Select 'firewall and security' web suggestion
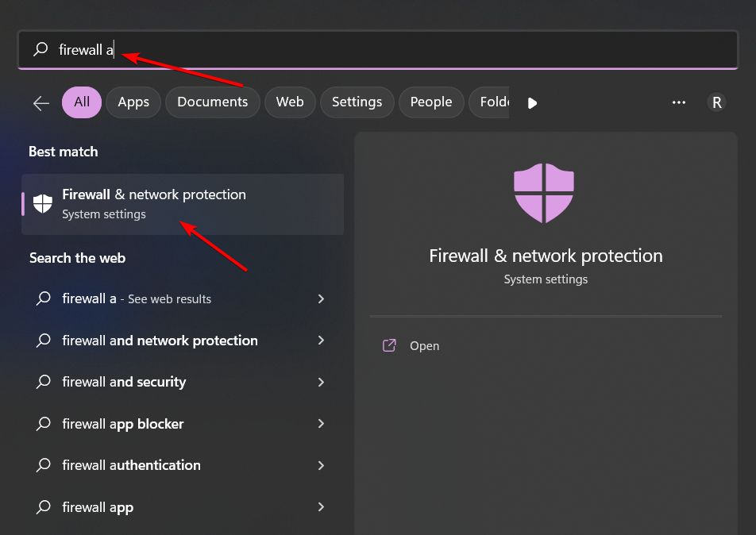 (183, 382)
